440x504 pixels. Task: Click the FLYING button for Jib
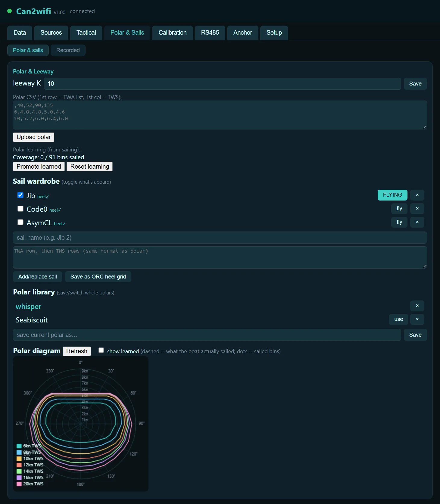pyautogui.click(x=392, y=195)
